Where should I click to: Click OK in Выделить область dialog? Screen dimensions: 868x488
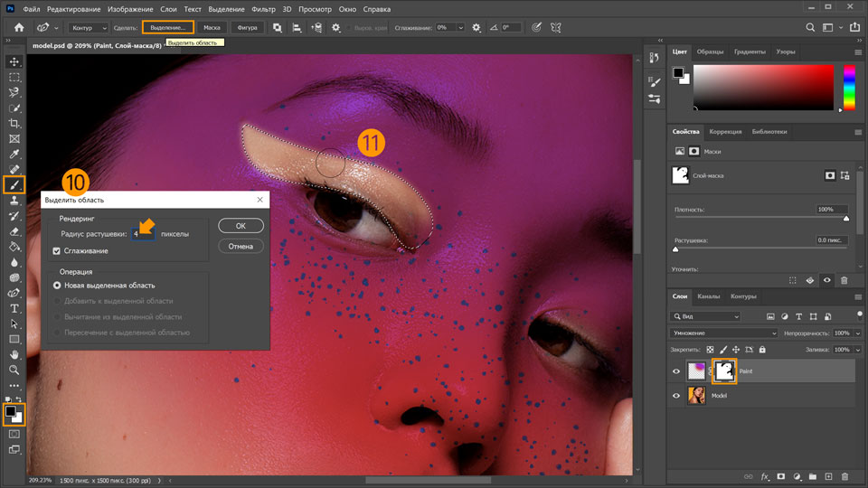[x=241, y=226]
